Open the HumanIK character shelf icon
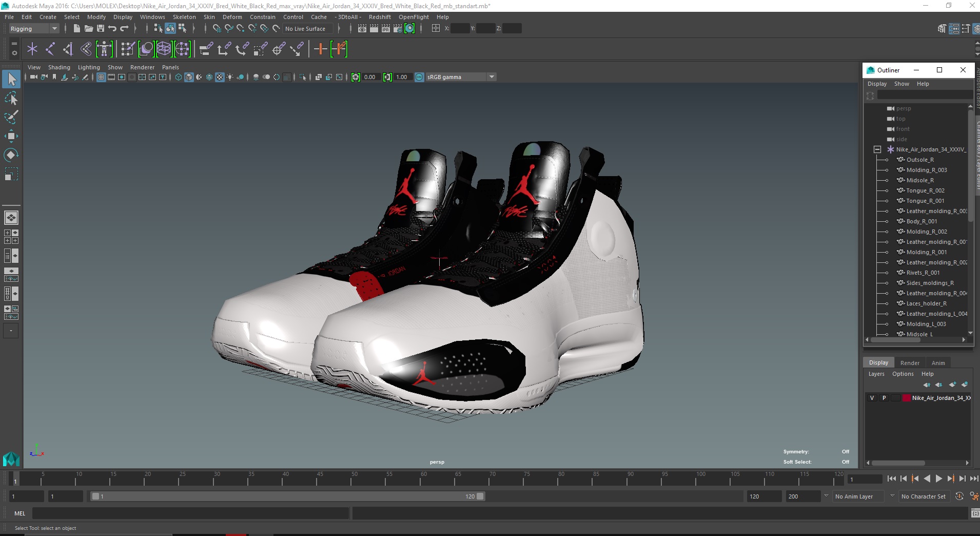 coord(104,49)
